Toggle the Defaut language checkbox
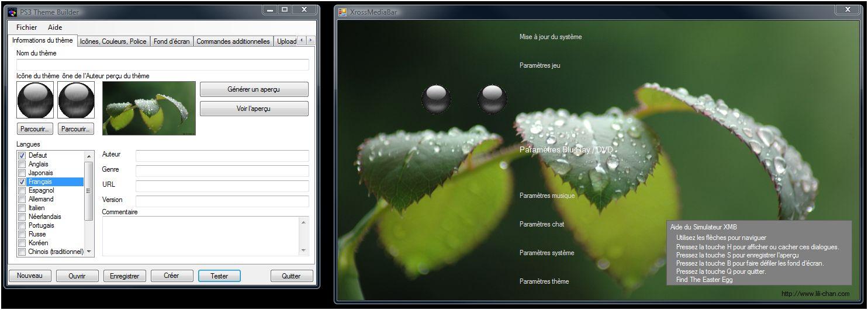The height and width of the screenshot is (310, 868). point(22,155)
